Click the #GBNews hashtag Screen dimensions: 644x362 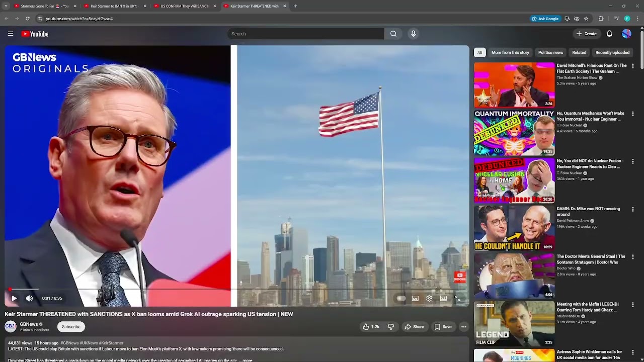tap(69, 343)
